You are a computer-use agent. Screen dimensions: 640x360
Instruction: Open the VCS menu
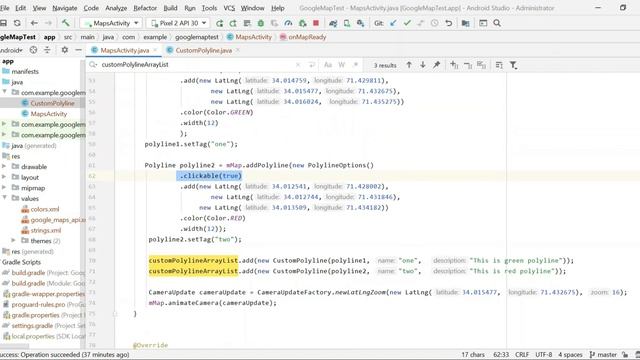(229, 8)
